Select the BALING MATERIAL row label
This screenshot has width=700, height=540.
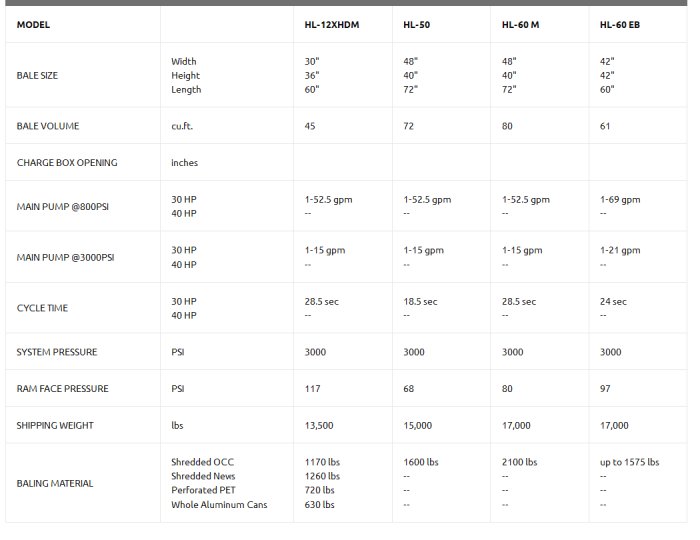point(55,483)
